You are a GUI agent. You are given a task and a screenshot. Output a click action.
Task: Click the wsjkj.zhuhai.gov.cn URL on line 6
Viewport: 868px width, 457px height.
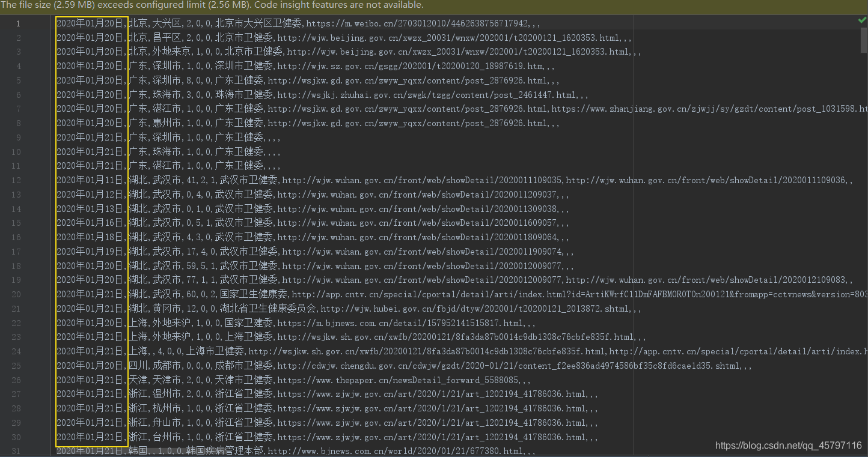[427, 95]
